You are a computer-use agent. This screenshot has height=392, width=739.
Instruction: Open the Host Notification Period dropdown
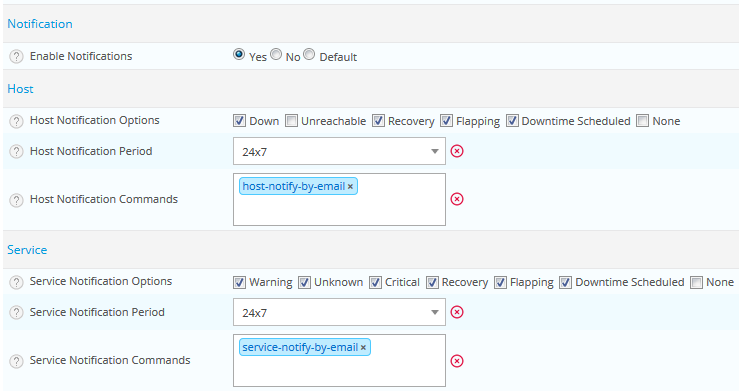339,151
